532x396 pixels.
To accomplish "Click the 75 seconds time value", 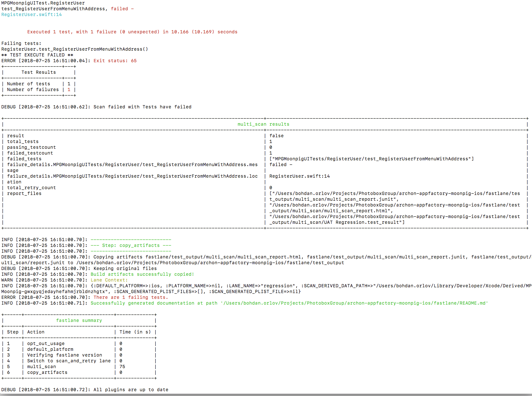I will [122, 367].
